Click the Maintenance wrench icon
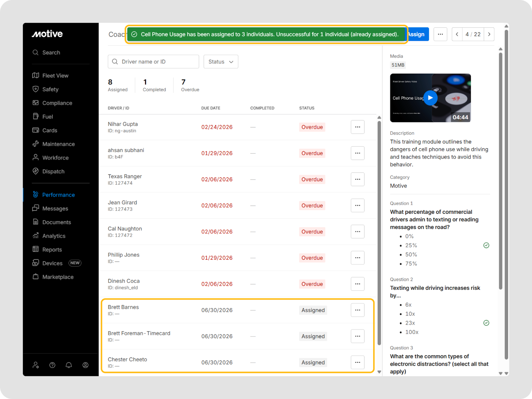This screenshot has height=399, width=532. click(x=36, y=144)
